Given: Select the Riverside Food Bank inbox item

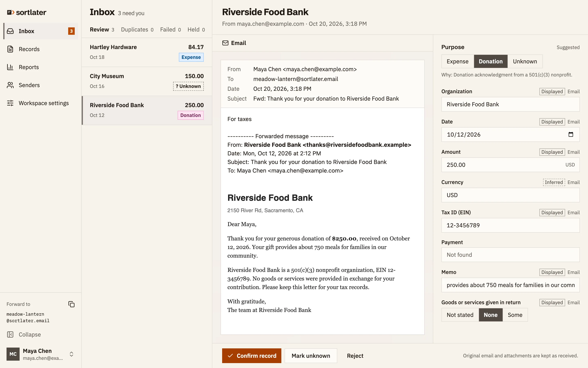Looking at the screenshot, I should click(x=147, y=110).
